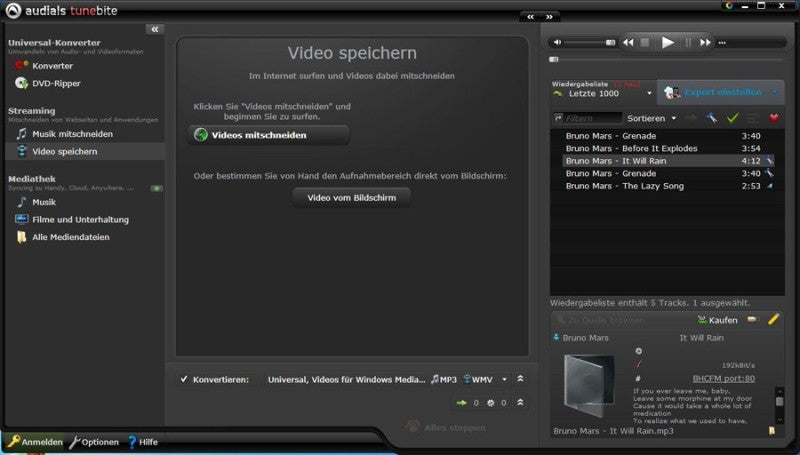Expand the Export einstellen dropdown arrow
This screenshot has width=800, height=455.
coord(775,92)
